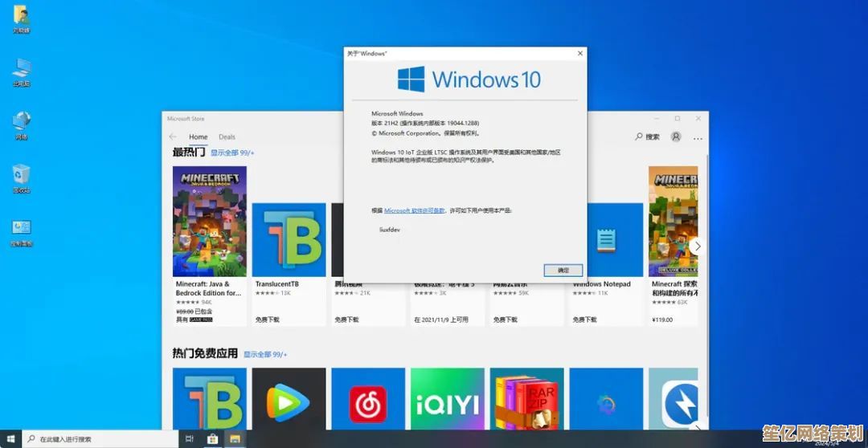Focus the taskbar search box

[100, 438]
